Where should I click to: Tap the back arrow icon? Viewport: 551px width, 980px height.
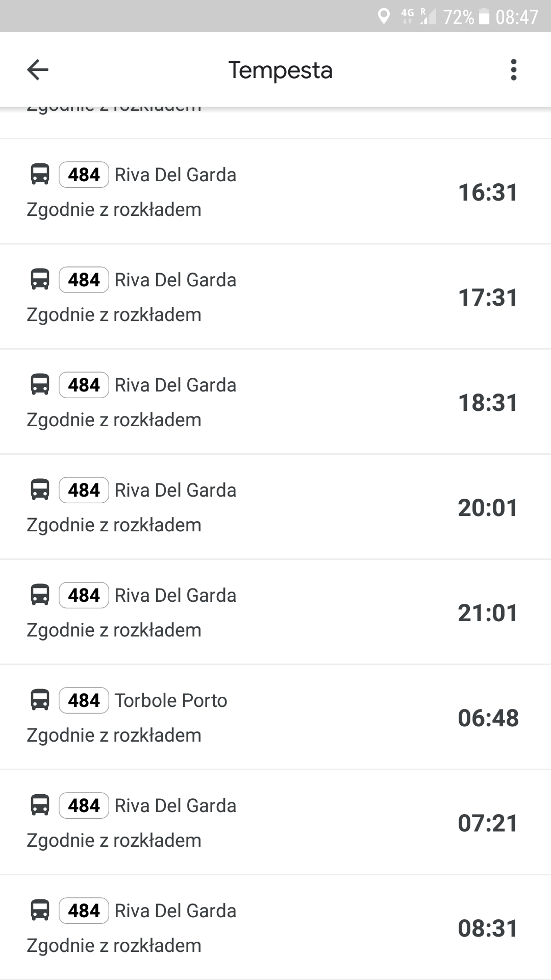click(38, 70)
